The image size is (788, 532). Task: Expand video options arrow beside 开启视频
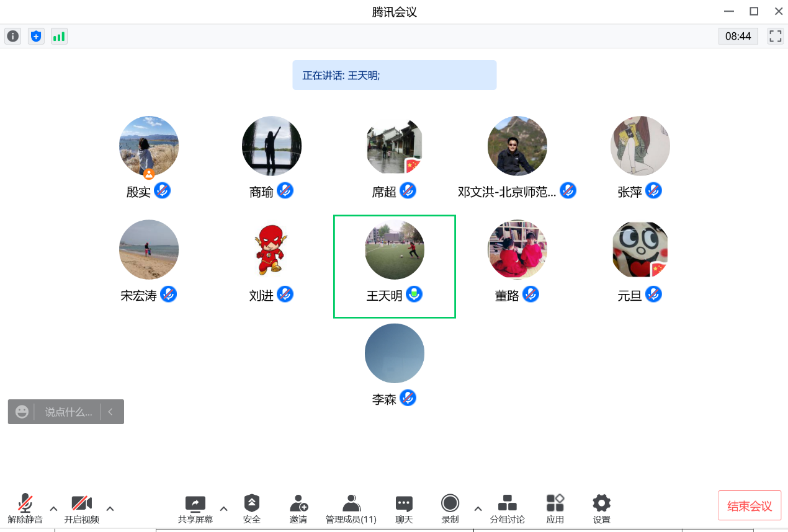point(110,508)
